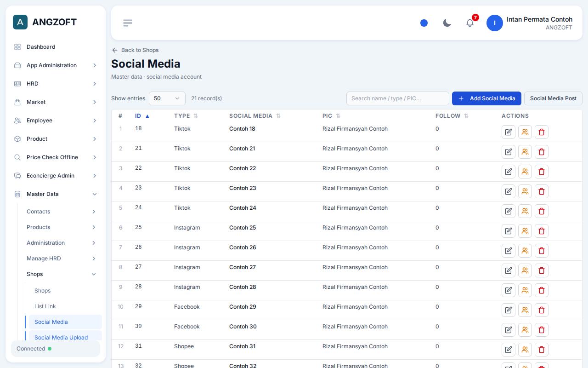Screen dimensions: 588x368
Task: Click the search name / type / PIC field
Action: pyautogui.click(x=398, y=98)
